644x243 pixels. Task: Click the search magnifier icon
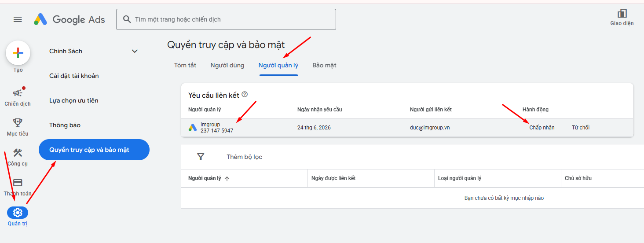pos(127,19)
